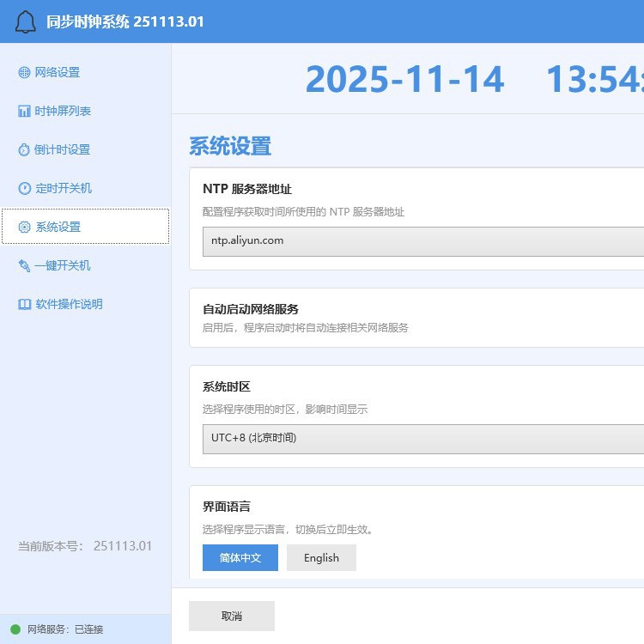Select 系统设置 in the sidebar
This screenshot has width=644, height=644.
(x=85, y=227)
